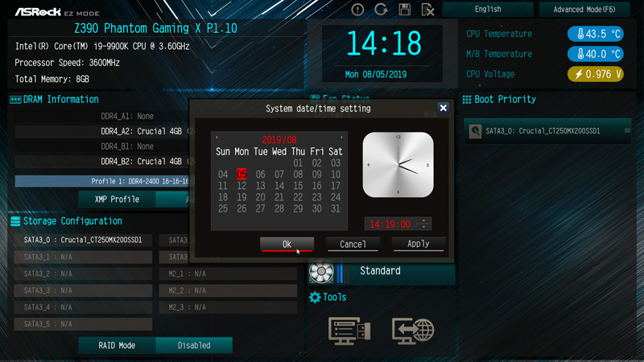Select SATA3_0 Crucial boot priority entry

(x=547, y=131)
